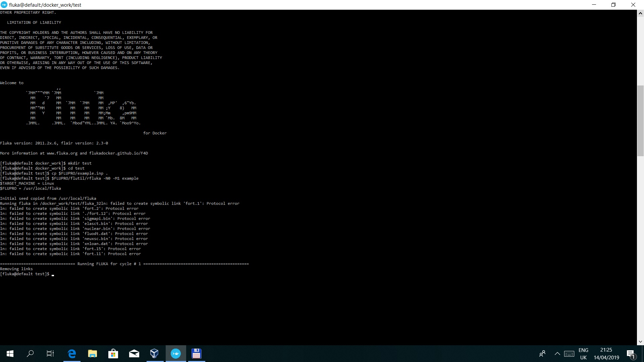
Task: Click 'LIMITATION OF LIABILITY' heading
Action: 34,22
